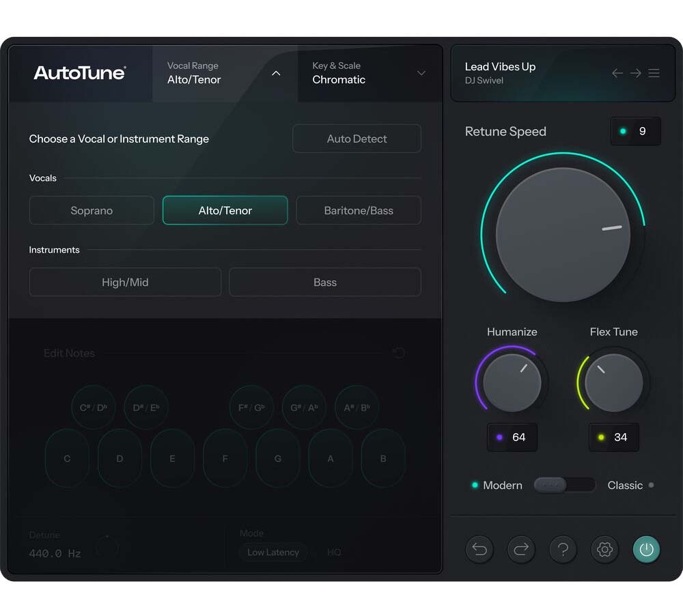Click the Flex Tune value field 34
This screenshot has height=616, width=683.
614,437
